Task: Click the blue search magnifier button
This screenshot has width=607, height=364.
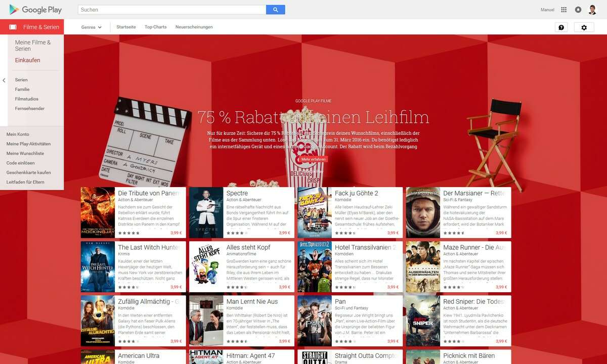Action: point(275,10)
